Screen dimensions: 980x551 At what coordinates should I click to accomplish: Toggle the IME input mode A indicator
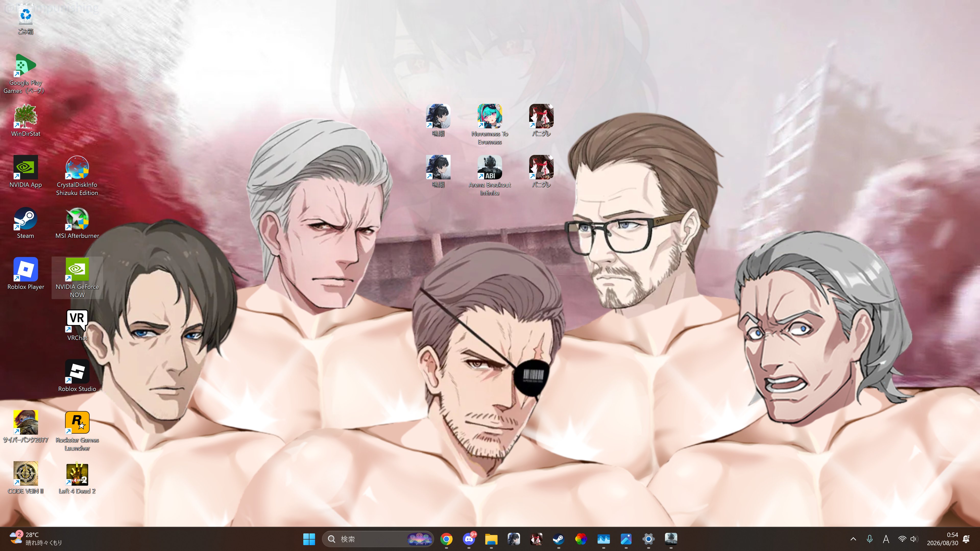coord(886,539)
